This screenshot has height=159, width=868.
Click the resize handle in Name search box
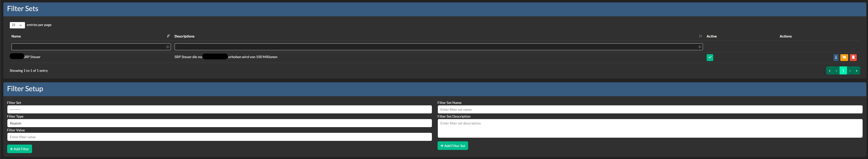pyautogui.click(x=168, y=47)
